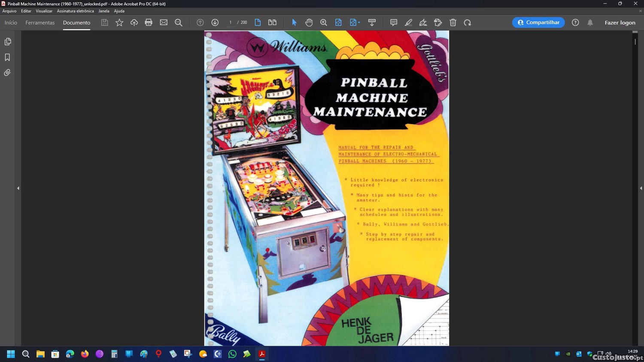
Task: Open the Visualizar menu
Action: click(44, 11)
